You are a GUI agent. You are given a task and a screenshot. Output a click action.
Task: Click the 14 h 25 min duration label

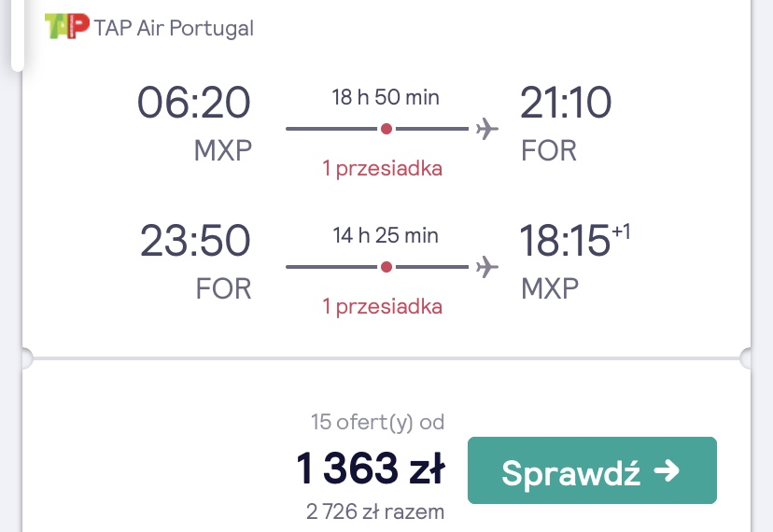386,235
